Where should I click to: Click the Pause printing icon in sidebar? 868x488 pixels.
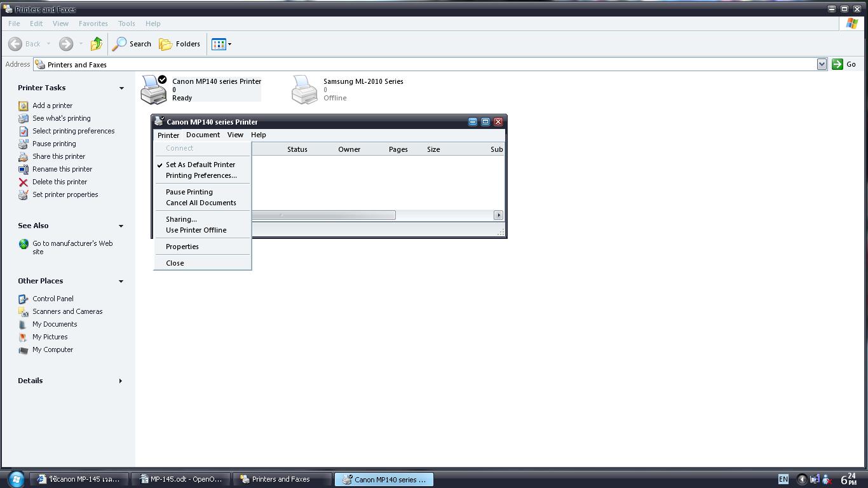point(24,144)
